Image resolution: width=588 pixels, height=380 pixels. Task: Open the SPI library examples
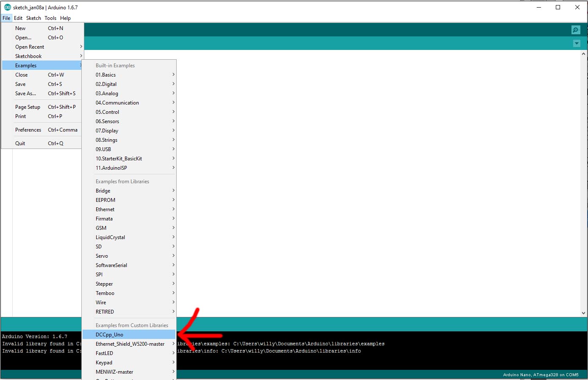click(x=129, y=275)
